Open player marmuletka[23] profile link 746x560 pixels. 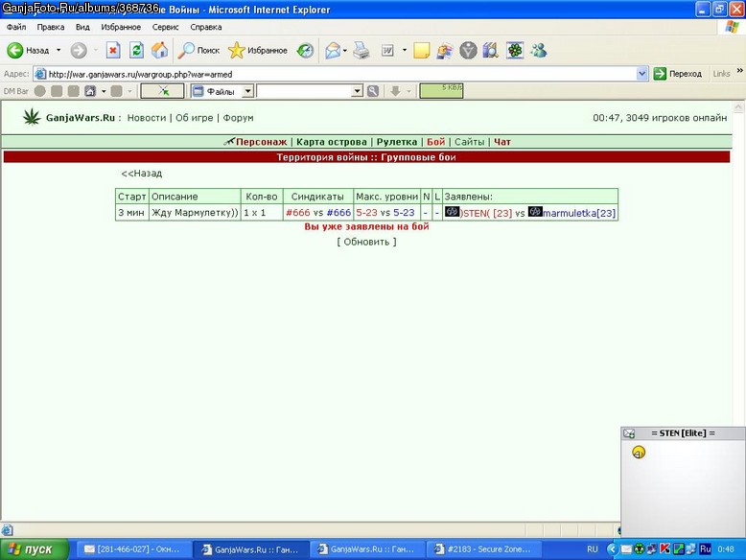point(579,213)
